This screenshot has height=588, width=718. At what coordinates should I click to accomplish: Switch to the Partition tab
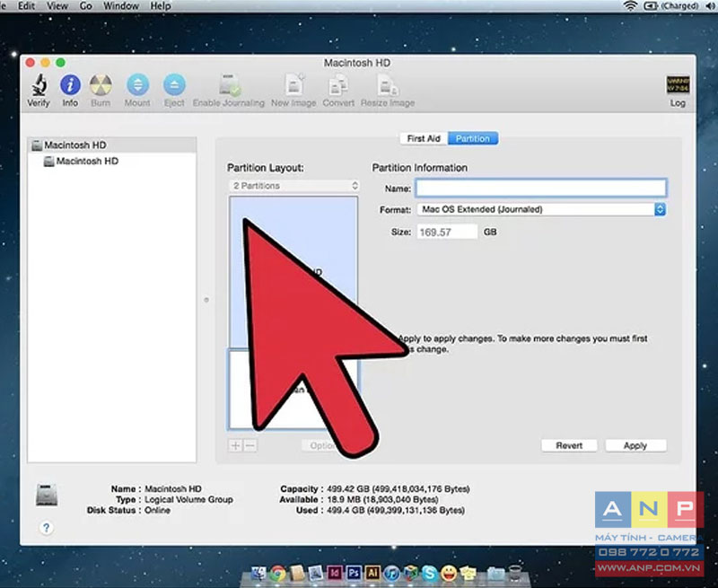[x=473, y=138]
